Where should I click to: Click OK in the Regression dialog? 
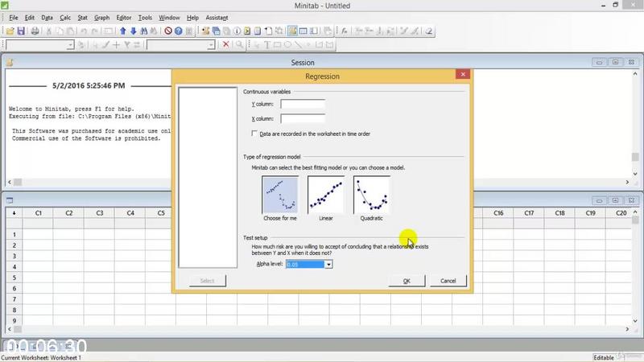[x=407, y=281]
